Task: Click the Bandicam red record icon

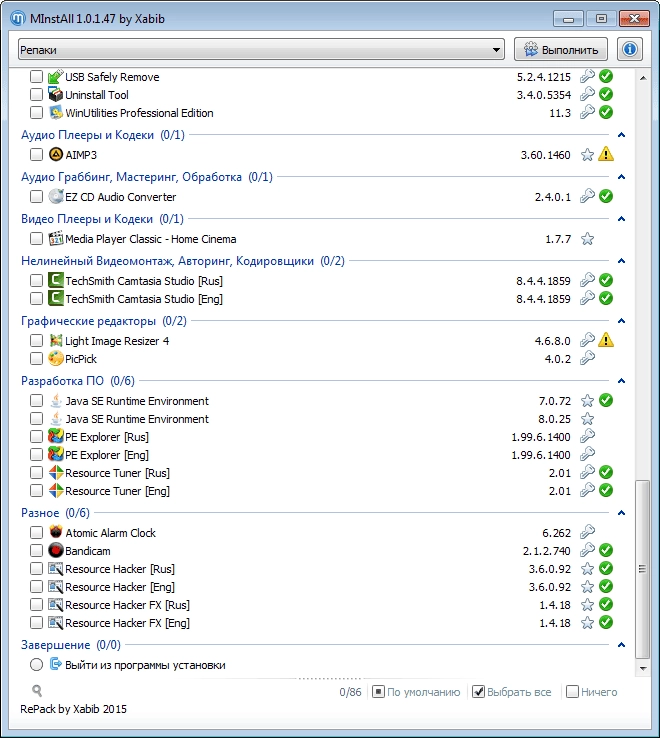Action: coord(56,550)
